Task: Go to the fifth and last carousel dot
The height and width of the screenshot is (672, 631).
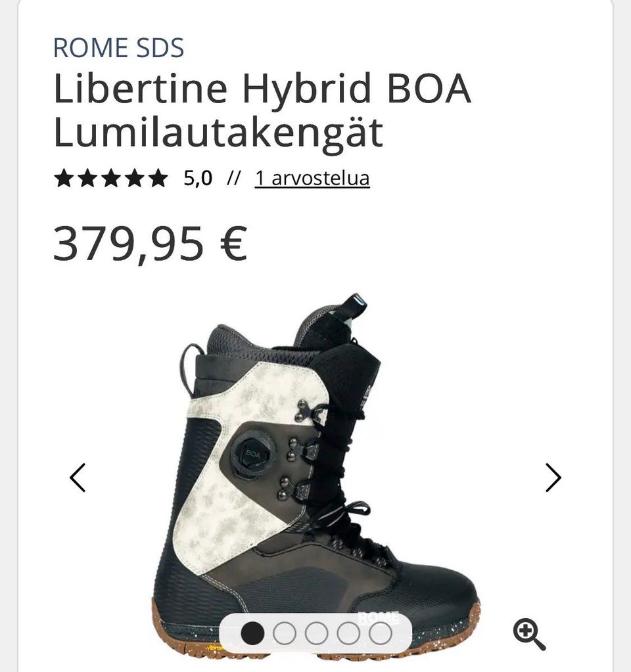Action: coord(381,633)
